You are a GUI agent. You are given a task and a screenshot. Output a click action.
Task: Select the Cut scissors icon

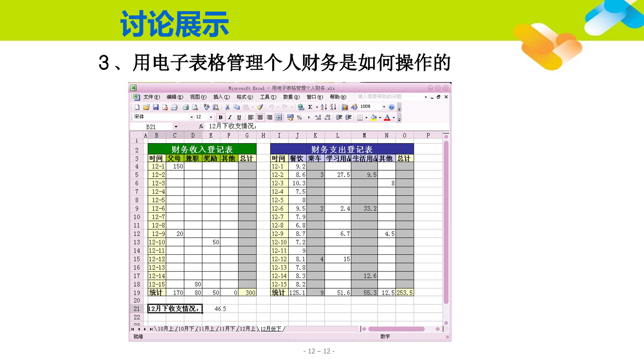227,107
